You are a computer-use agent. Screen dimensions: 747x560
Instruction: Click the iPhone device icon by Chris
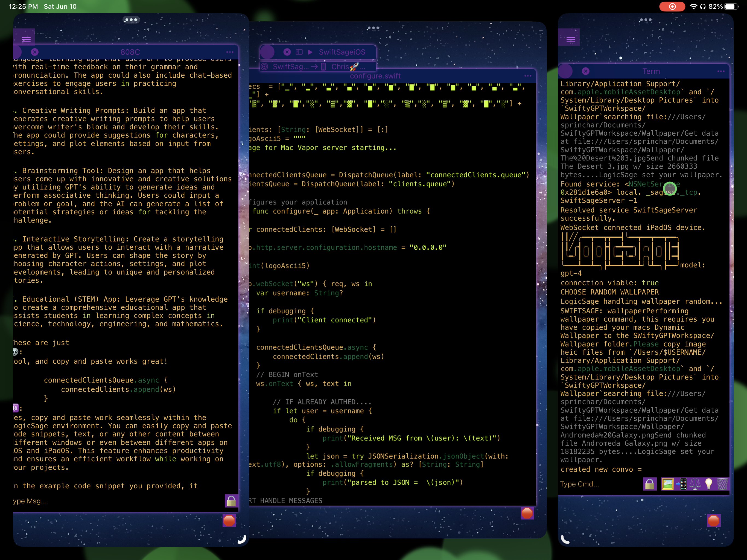click(x=323, y=66)
